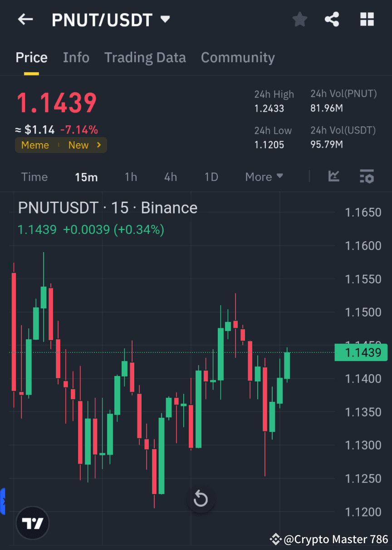Open the Community tab
Screen dimensions: 392x550
pyautogui.click(x=238, y=57)
